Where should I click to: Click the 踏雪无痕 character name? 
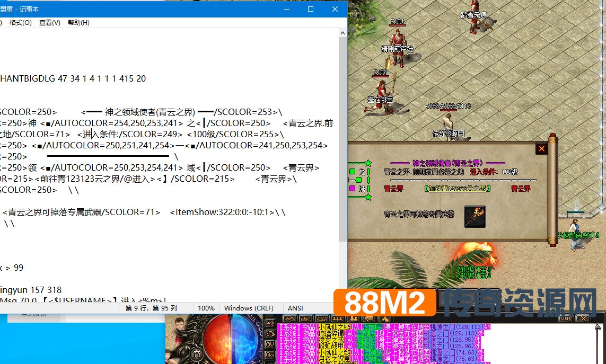click(473, 15)
